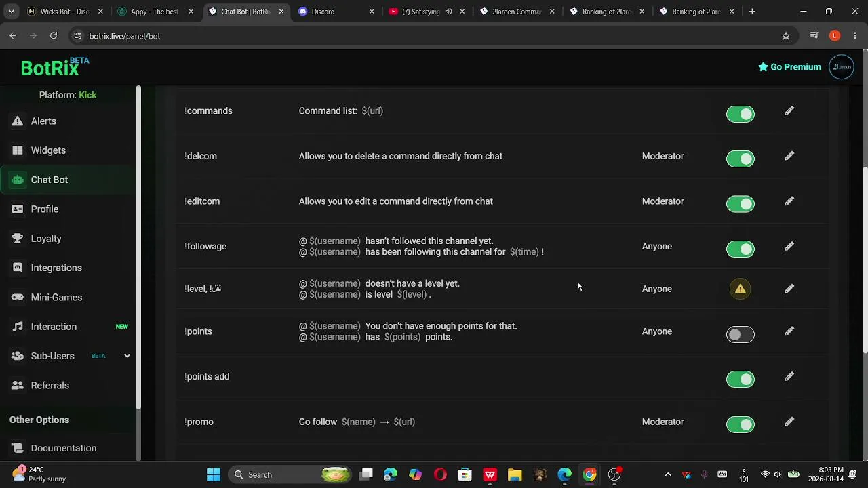Viewport: 868px width, 488px height.
Task: Open the weather widget on taskbar
Action: pos(39,474)
